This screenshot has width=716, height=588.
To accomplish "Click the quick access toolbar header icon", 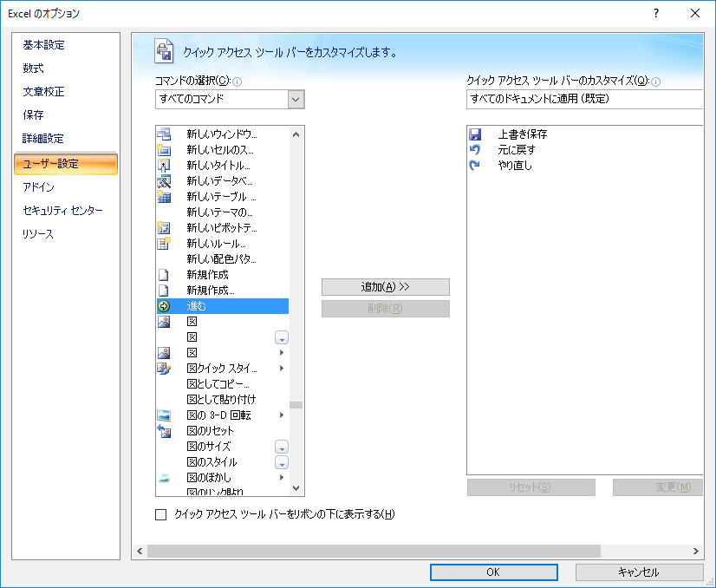I will tap(164, 50).
